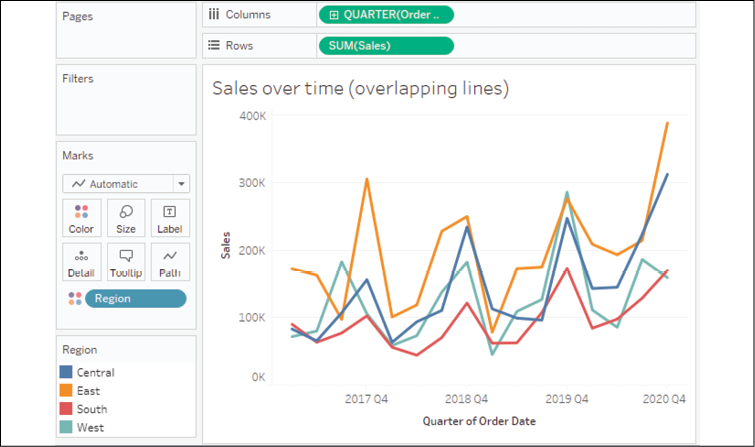Click the Rows shelf icon
The image size is (755, 447).
[x=213, y=45]
